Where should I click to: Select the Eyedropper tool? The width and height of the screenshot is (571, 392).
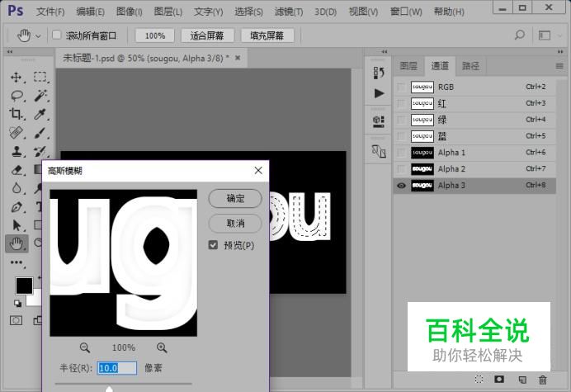click(x=40, y=114)
